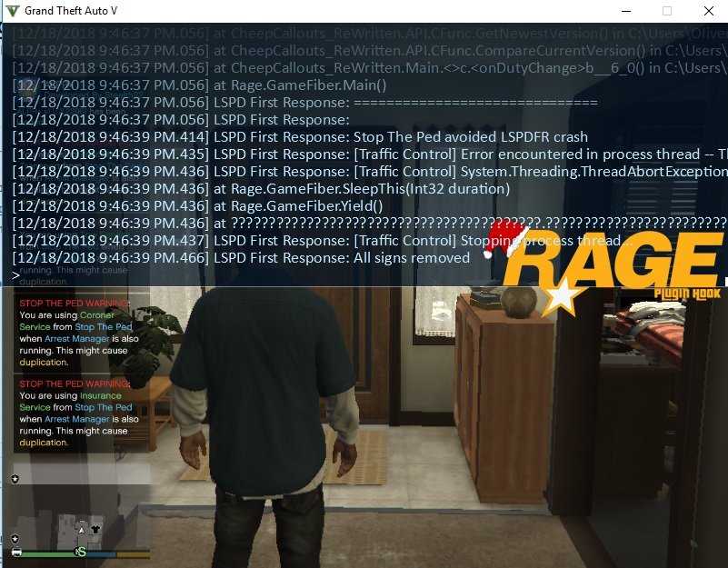Screen dimensions: 728x568
Task: Click the green health bar
Action: click(49, 554)
